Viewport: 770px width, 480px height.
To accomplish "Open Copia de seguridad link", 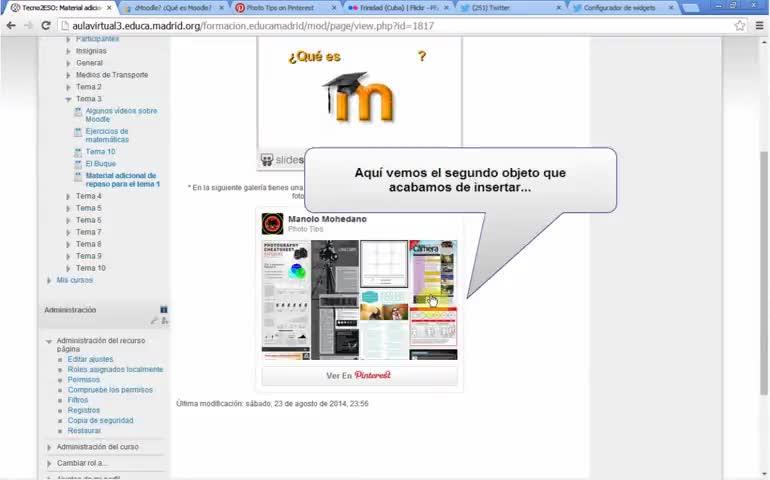I will point(100,421).
